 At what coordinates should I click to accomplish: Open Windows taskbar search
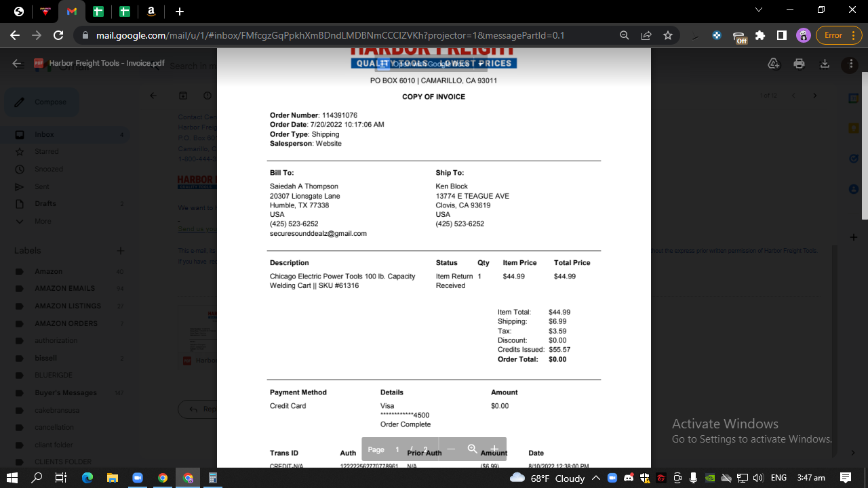tap(37, 478)
